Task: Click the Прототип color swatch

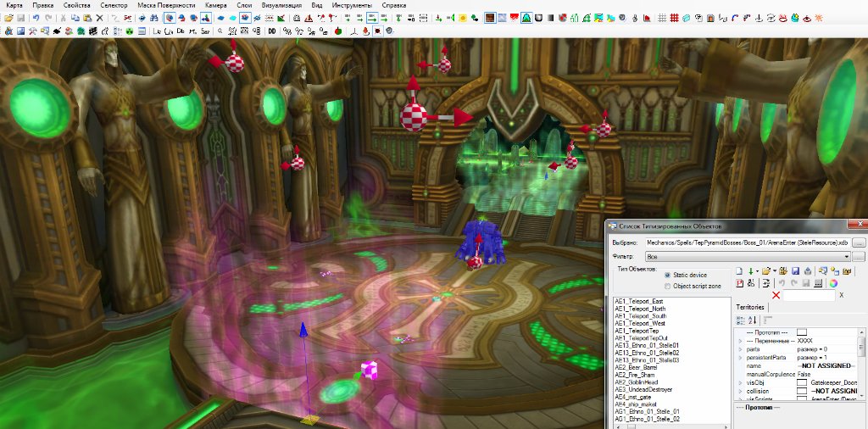Action: click(x=802, y=332)
